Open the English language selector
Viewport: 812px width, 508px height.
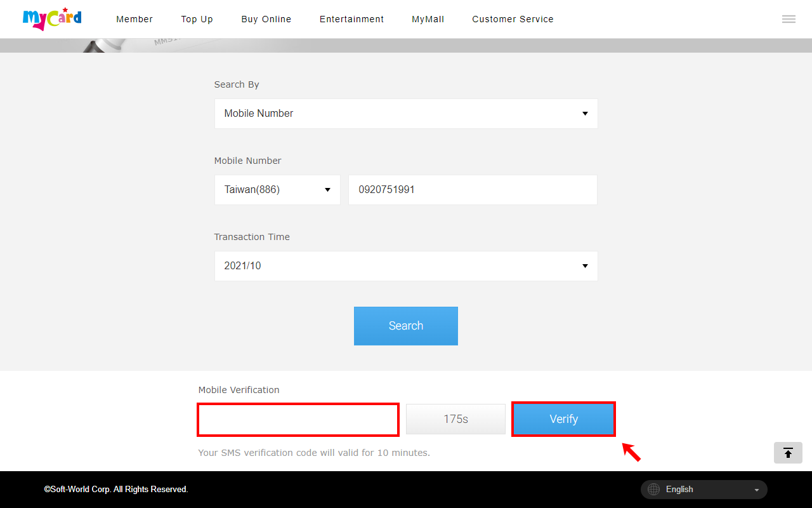(704, 490)
